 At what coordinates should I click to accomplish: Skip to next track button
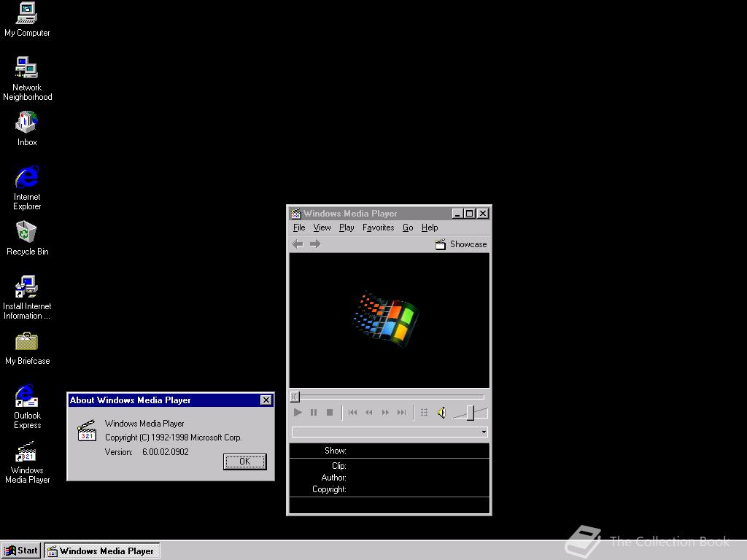point(402,413)
